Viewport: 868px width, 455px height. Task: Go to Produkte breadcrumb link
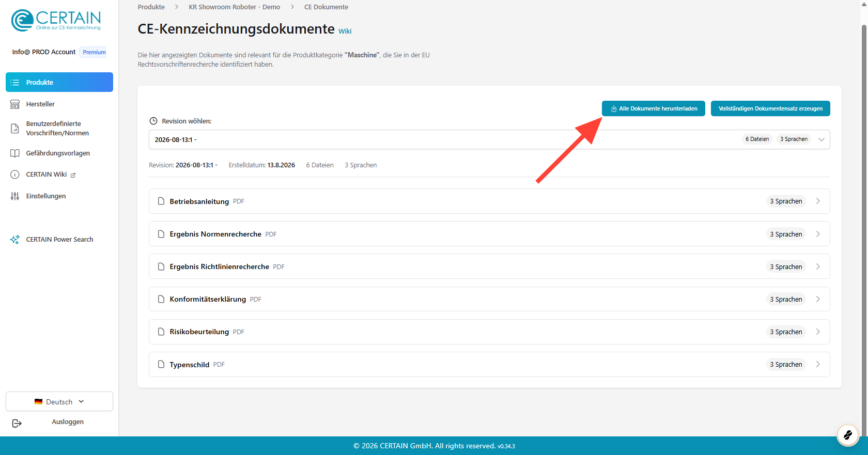(151, 7)
